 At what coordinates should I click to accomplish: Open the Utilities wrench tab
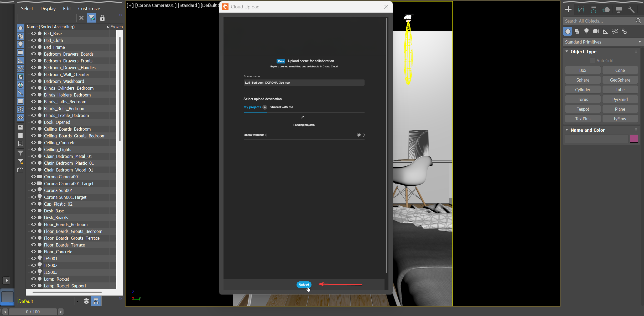(631, 10)
